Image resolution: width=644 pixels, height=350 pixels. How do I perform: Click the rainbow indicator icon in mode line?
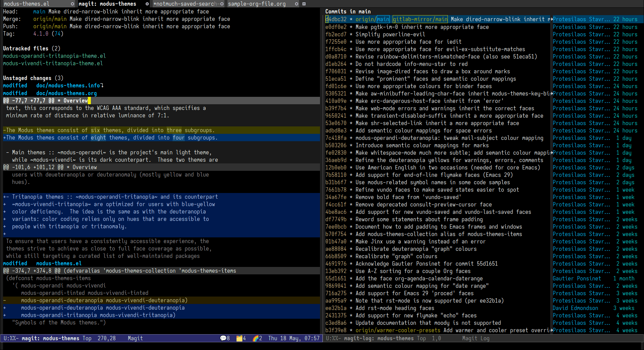coord(256,338)
